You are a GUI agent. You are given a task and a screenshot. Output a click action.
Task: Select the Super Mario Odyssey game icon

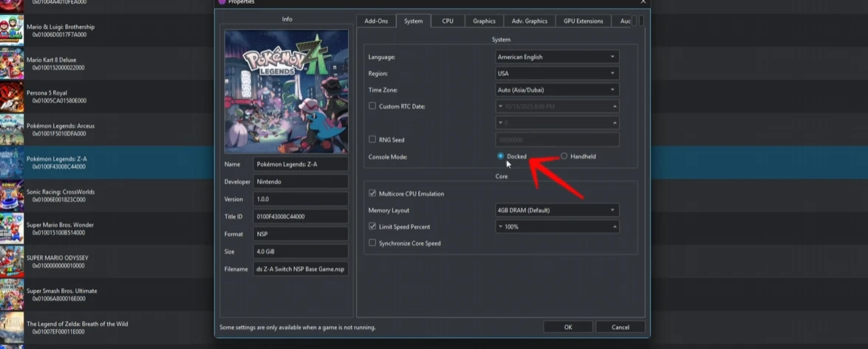click(x=11, y=262)
